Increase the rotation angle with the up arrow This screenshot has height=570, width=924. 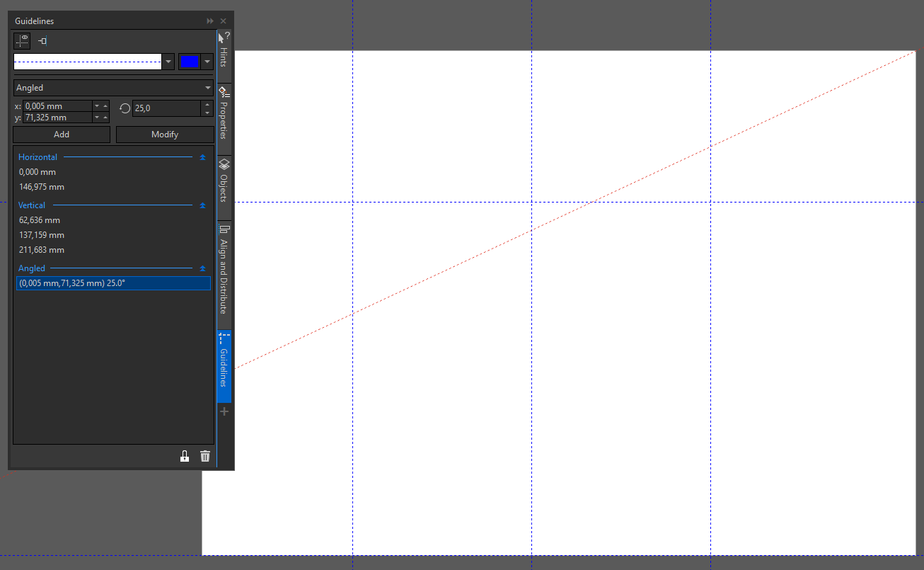[x=207, y=104]
